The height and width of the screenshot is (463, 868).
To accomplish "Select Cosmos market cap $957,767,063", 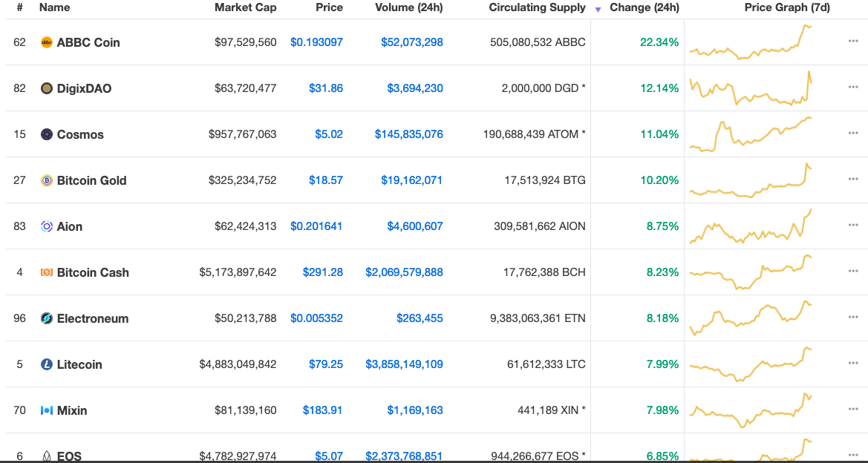I will 243,134.
